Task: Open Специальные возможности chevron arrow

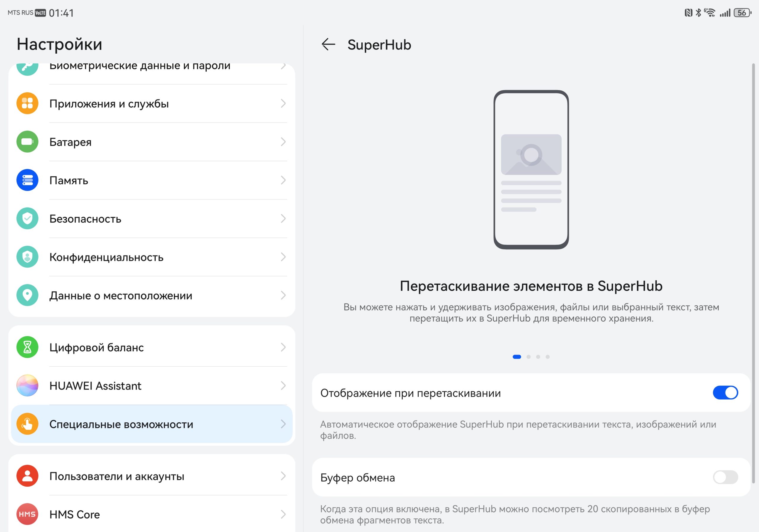Action: 283,424
